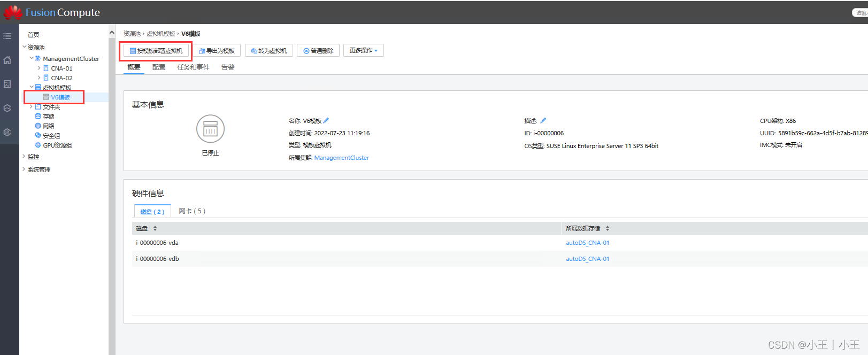Open autoDS_CNA-01 link in vda row
Screen dimensions: 868x355
click(587, 243)
